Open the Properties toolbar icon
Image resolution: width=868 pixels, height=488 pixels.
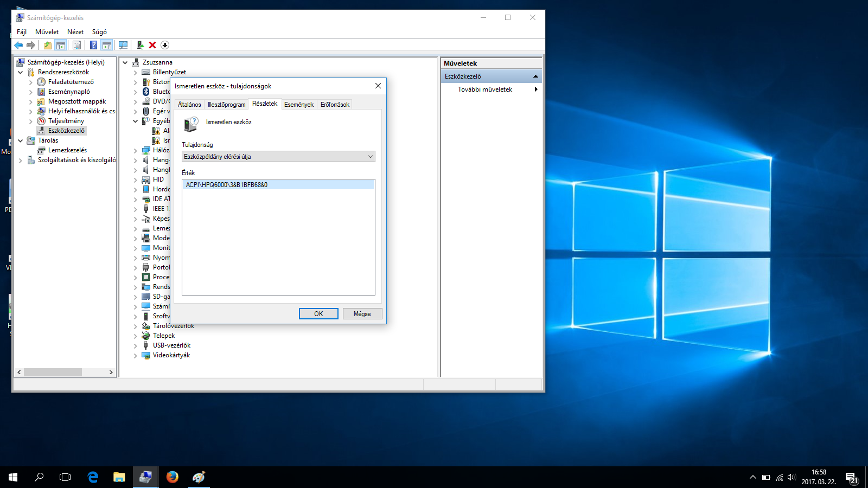point(76,45)
